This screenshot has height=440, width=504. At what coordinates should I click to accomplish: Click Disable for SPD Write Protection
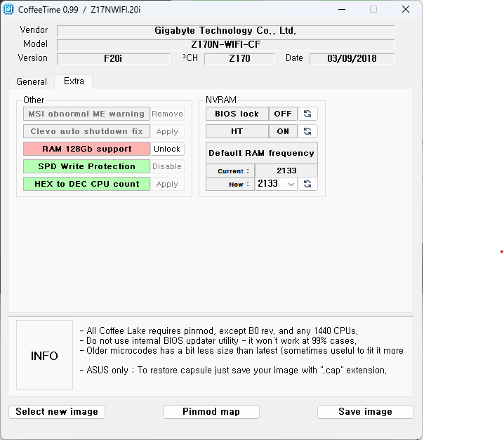tap(167, 166)
